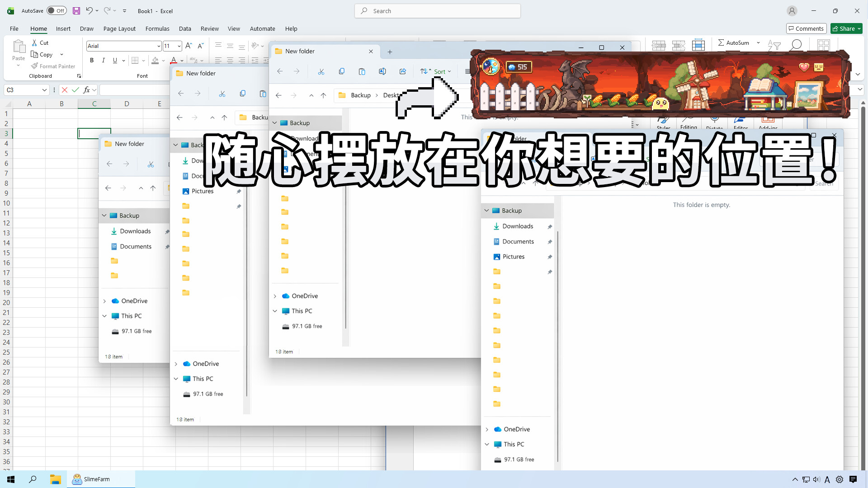Open the Windows Start menu

11,479
